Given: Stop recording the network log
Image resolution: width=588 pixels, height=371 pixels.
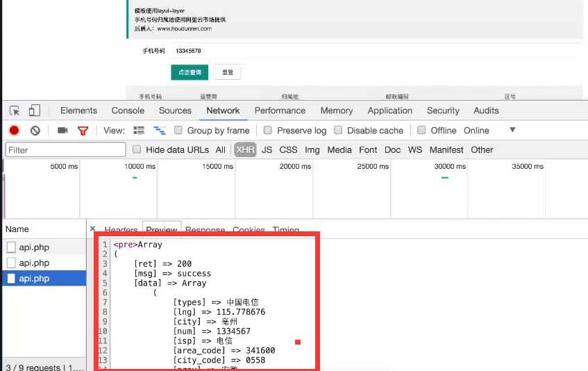Looking at the screenshot, I should tap(15, 130).
